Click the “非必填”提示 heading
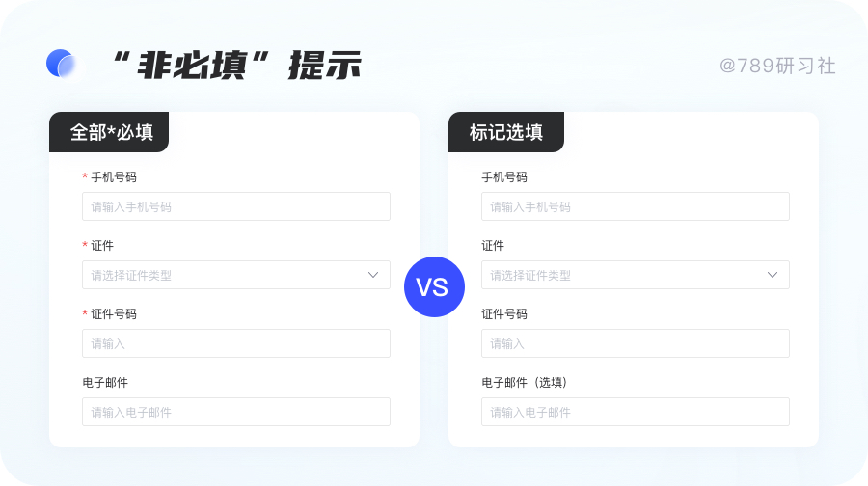 point(237,65)
